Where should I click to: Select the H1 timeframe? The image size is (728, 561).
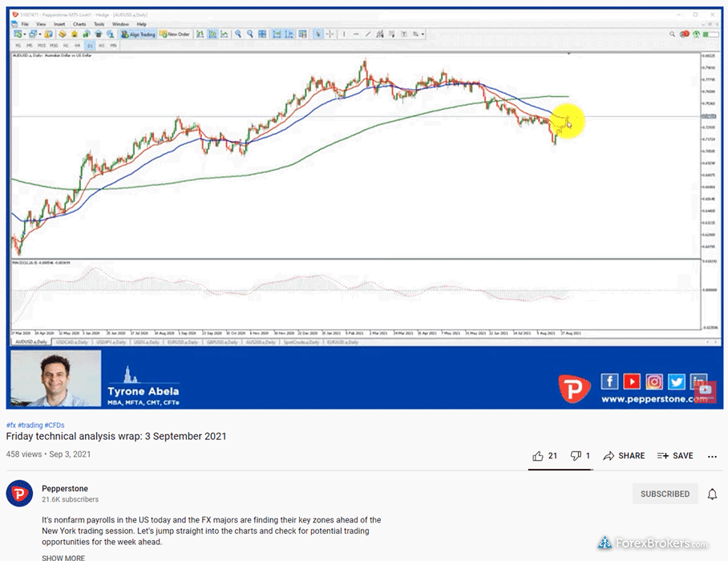pos(66,46)
